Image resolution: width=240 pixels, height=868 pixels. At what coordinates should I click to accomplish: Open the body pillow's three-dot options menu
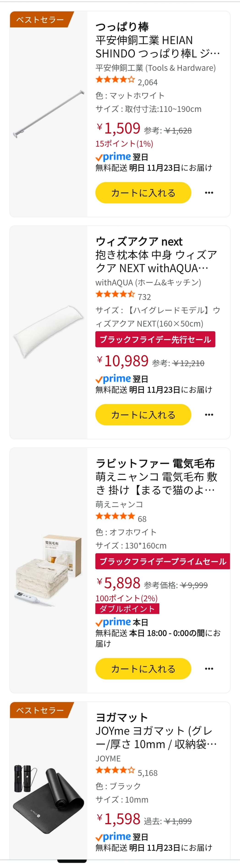pyautogui.click(x=209, y=415)
